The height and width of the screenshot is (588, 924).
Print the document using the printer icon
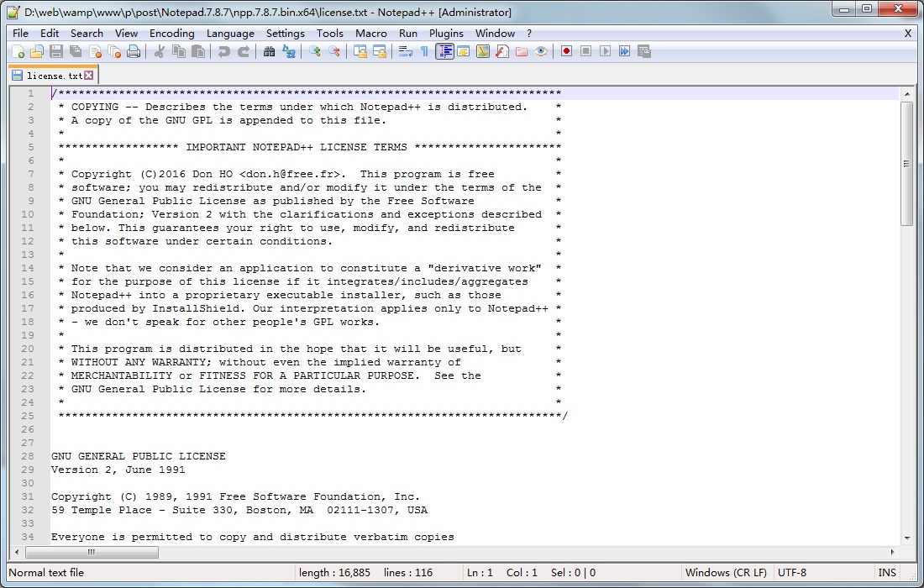pyautogui.click(x=134, y=52)
